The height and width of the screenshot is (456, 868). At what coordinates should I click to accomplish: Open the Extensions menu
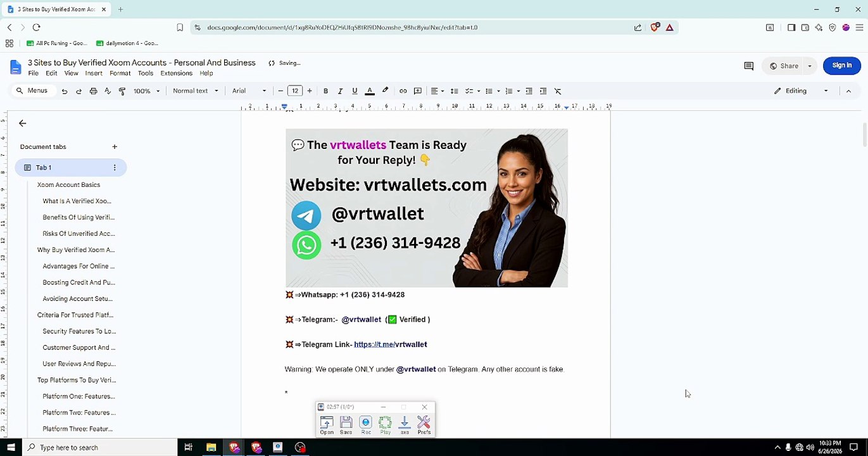click(x=176, y=73)
